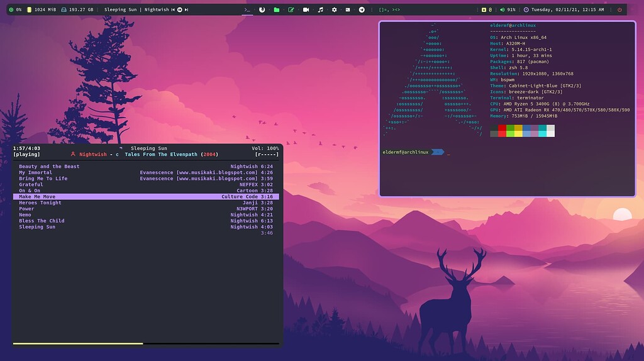Click the Memory: 753MiB / 15945MiB line
This screenshot has height=361, width=644.
524,116
